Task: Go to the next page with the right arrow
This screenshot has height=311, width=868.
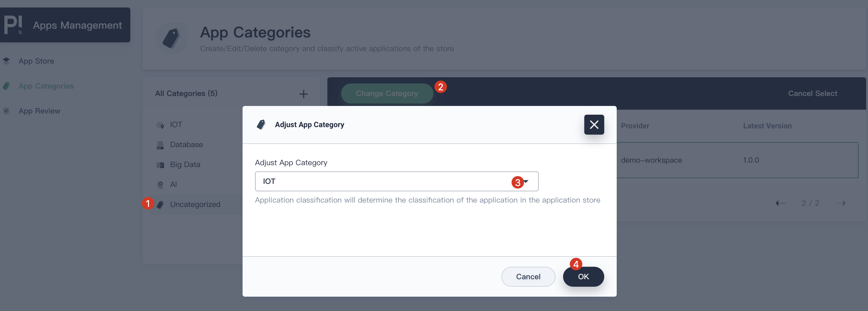Action: point(841,203)
